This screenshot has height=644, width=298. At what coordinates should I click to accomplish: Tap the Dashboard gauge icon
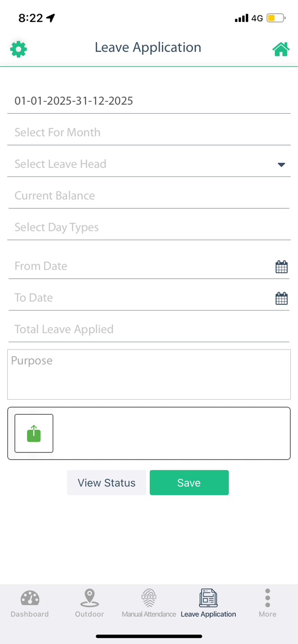tap(29, 597)
